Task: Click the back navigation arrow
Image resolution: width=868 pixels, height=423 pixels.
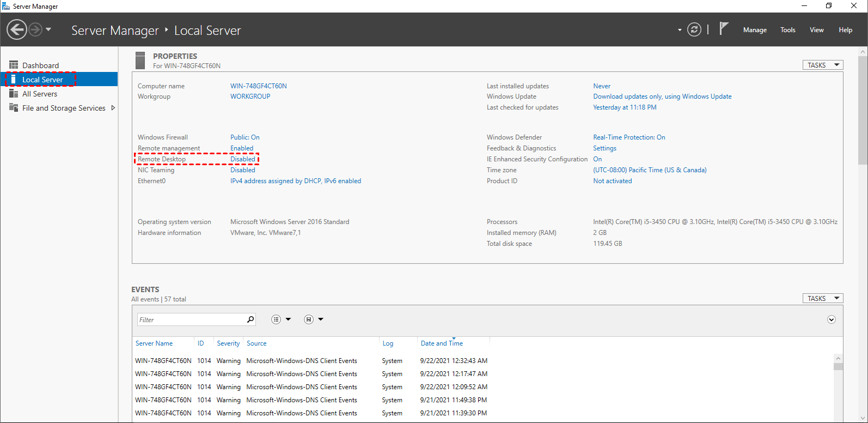Action: pyautogui.click(x=17, y=29)
